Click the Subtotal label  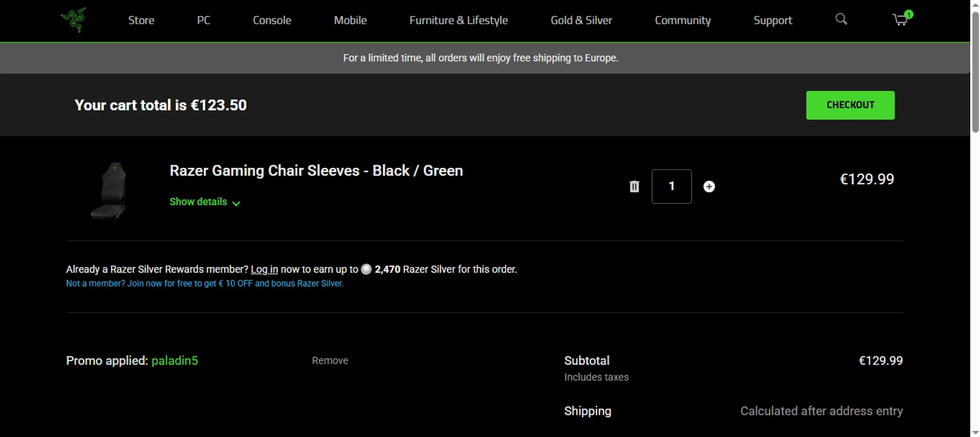coord(587,361)
